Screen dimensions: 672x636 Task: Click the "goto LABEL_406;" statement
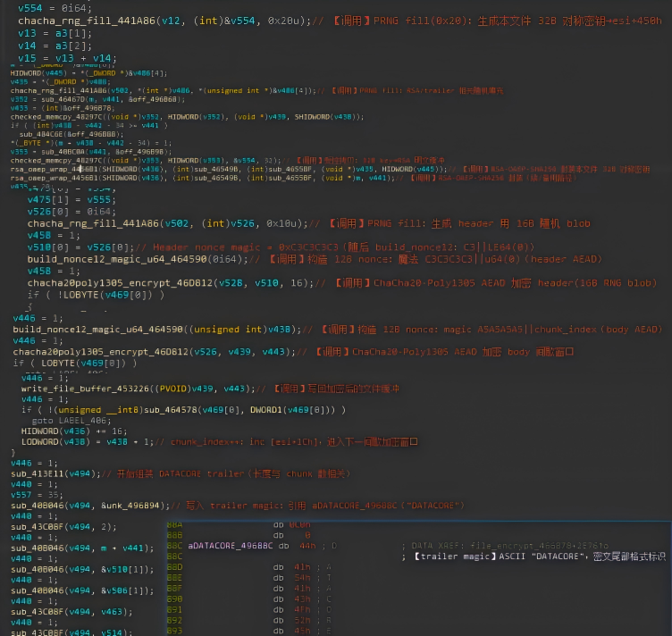(71, 421)
